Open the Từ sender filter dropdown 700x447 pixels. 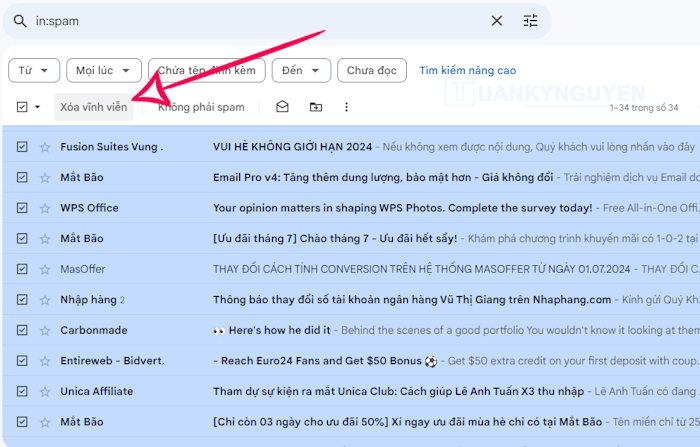[34, 71]
